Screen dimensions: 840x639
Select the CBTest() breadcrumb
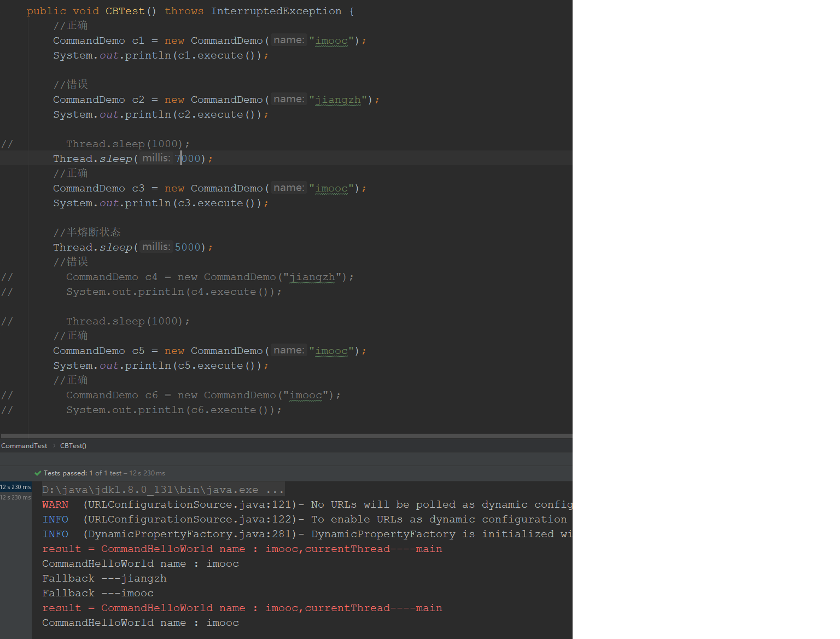[x=73, y=446]
